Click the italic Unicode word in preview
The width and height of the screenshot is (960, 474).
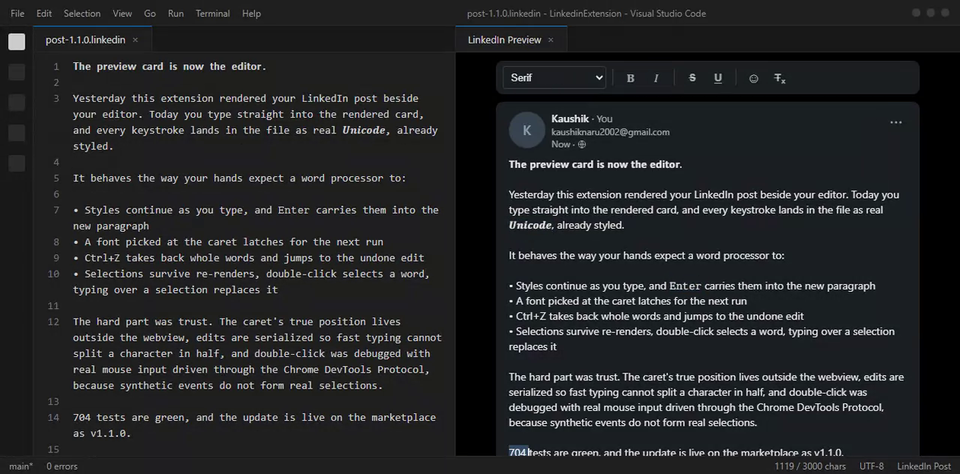click(530, 225)
